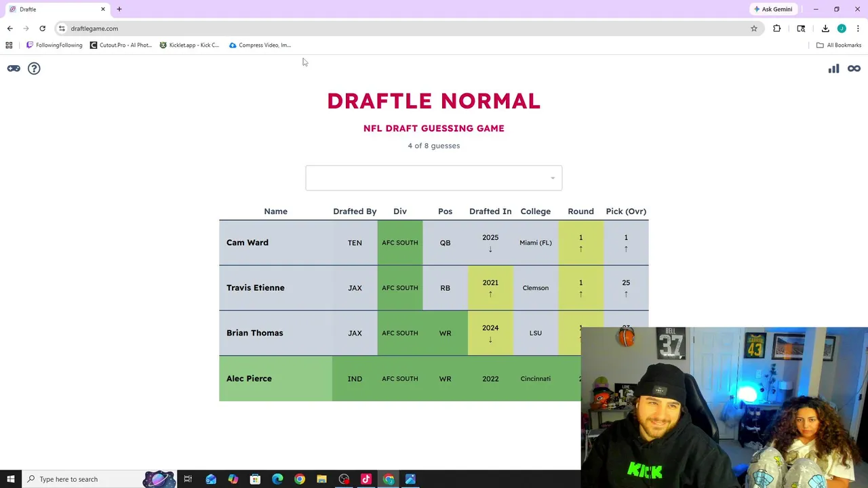Open Microsoft Store from taskbar
The image size is (868, 488).
pos(255,479)
